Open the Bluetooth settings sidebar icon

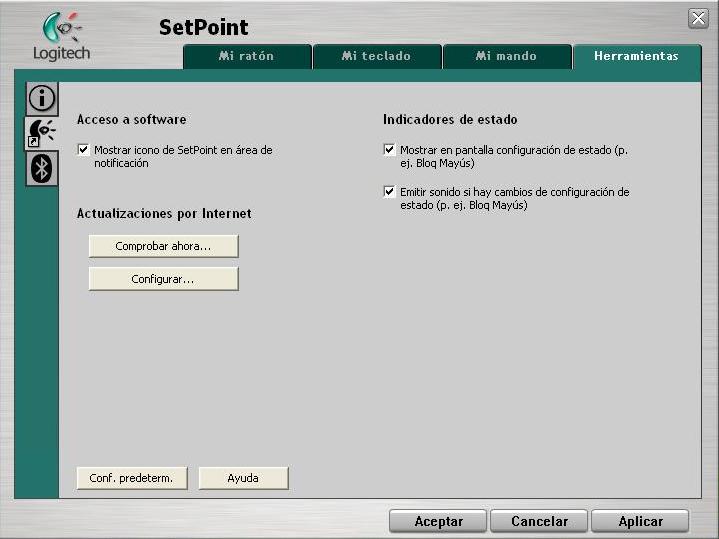coord(41,169)
